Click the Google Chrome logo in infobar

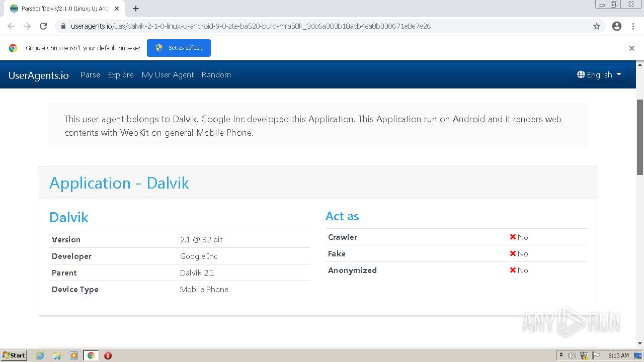click(13, 48)
